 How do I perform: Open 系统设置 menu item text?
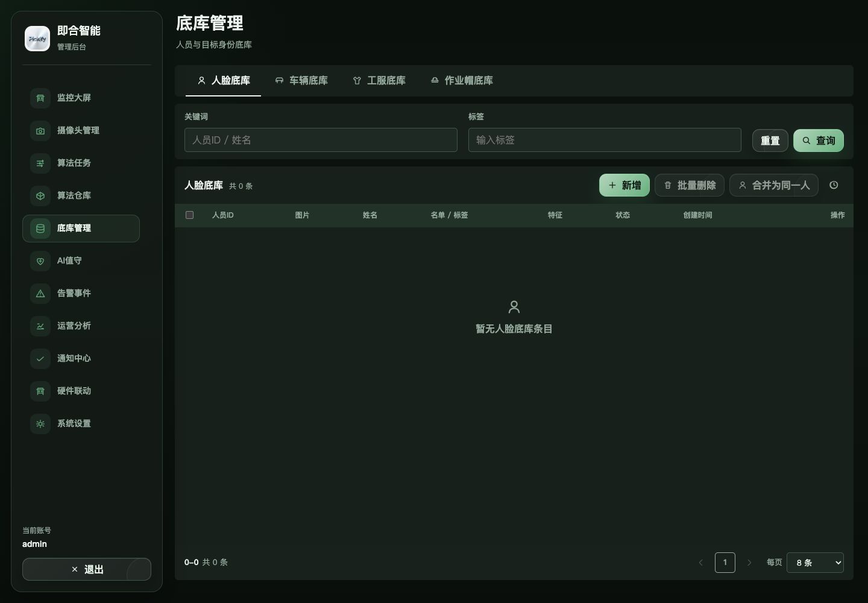pos(74,423)
